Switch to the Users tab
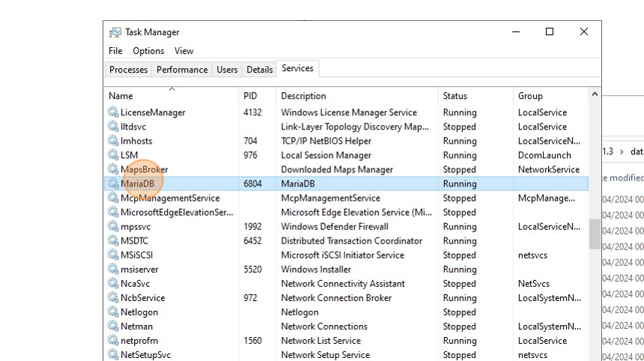644x361 pixels. click(227, 70)
